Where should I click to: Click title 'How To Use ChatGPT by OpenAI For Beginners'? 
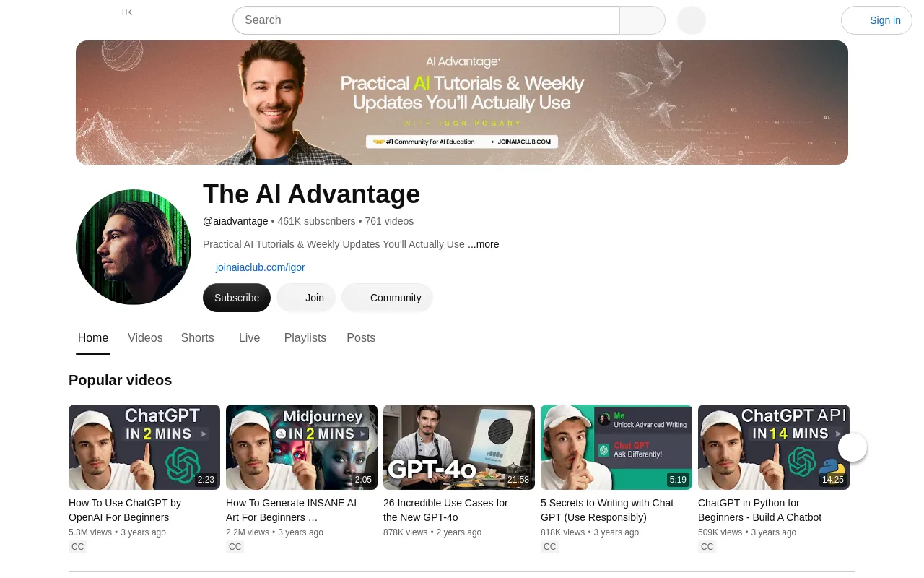125,510
